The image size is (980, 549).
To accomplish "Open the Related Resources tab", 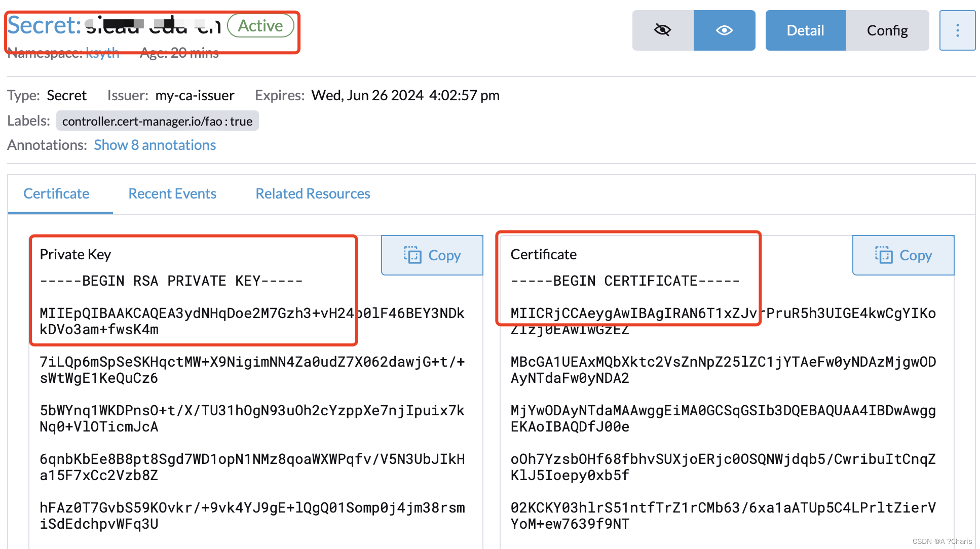I will click(313, 193).
